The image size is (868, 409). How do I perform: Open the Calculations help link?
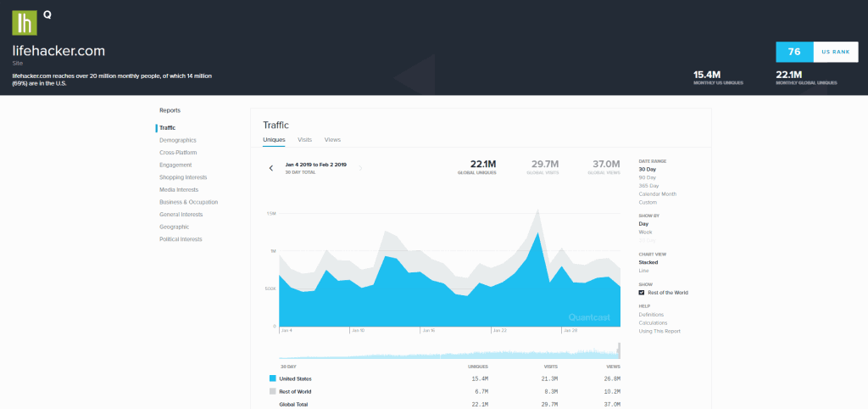pos(654,322)
